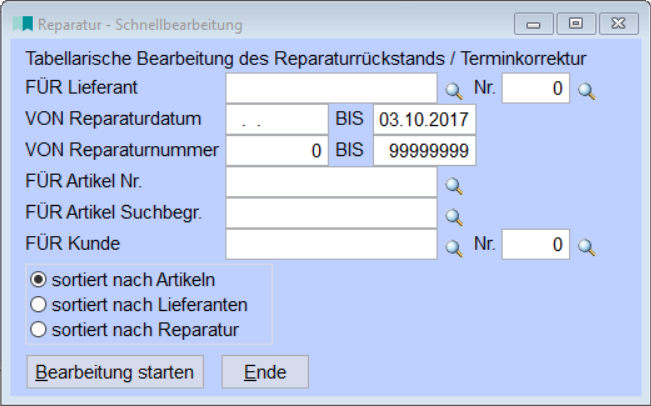Click the FÜR Lieferant label
The height and width of the screenshot is (406, 651).
tap(81, 87)
